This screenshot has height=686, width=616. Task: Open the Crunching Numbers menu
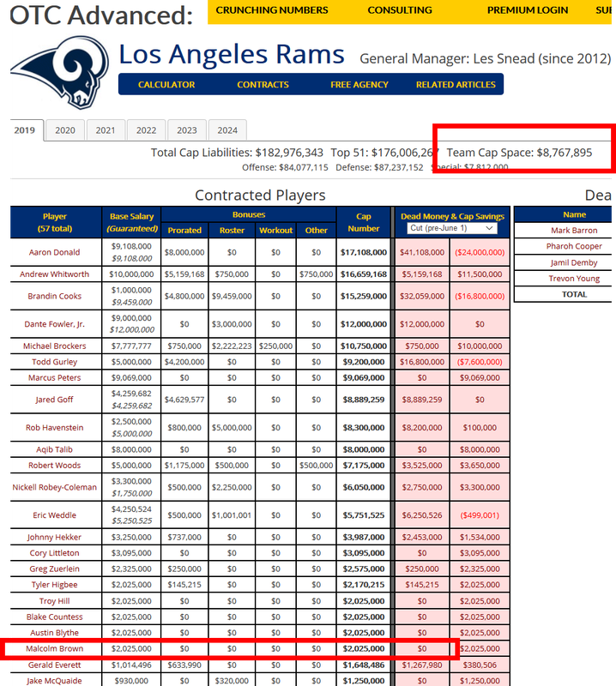tap(272, 10)
